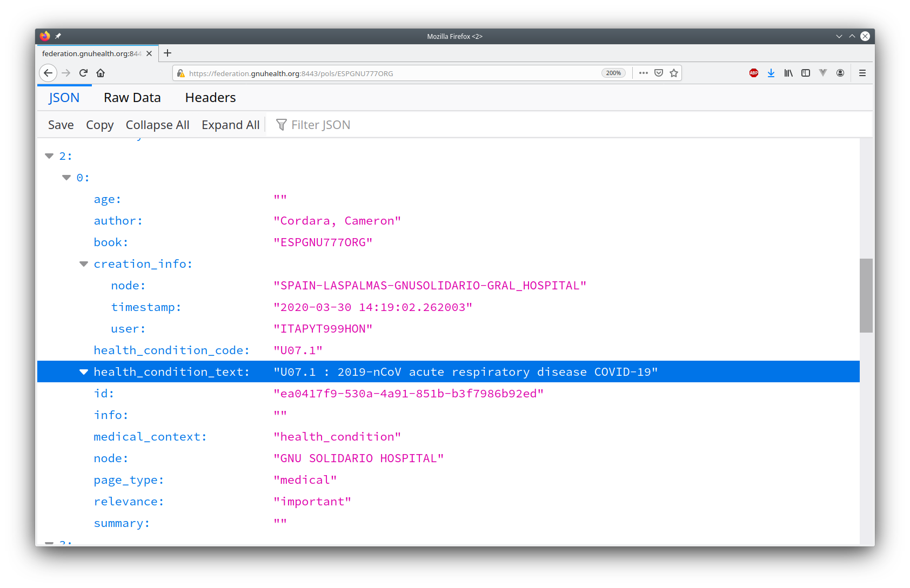The width and height of the screenshot is (910, 588).
Task: Click the Copy button in JSON toolbar
Action: tap(99, 125)
